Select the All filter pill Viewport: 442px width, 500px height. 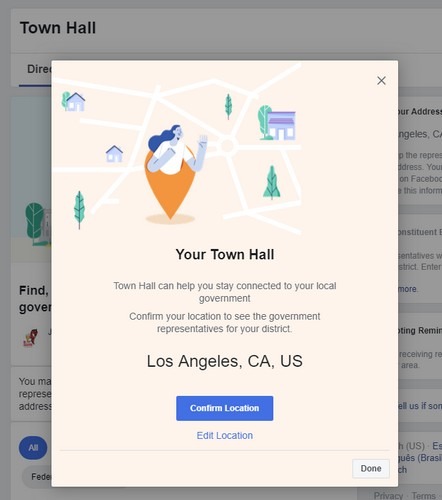coord(33,447)
